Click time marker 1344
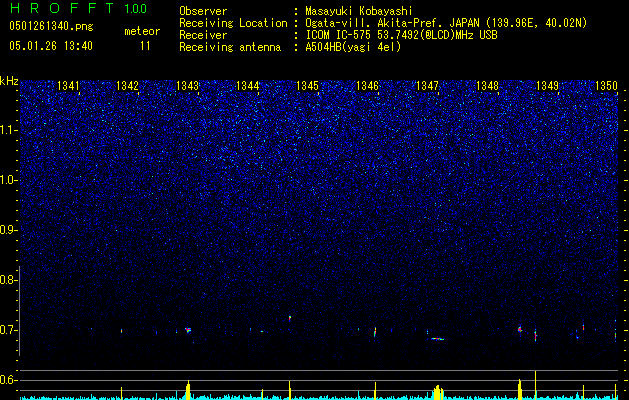 (x=248, y=86)
